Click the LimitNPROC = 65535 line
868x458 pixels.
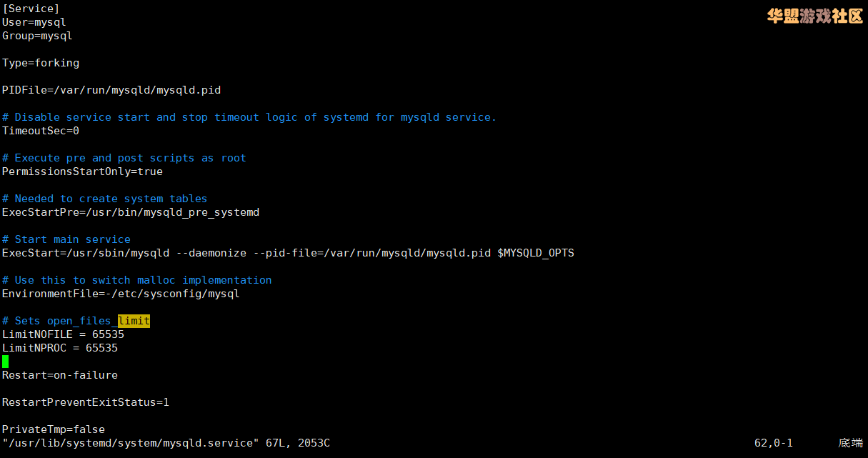coord(60,348)
